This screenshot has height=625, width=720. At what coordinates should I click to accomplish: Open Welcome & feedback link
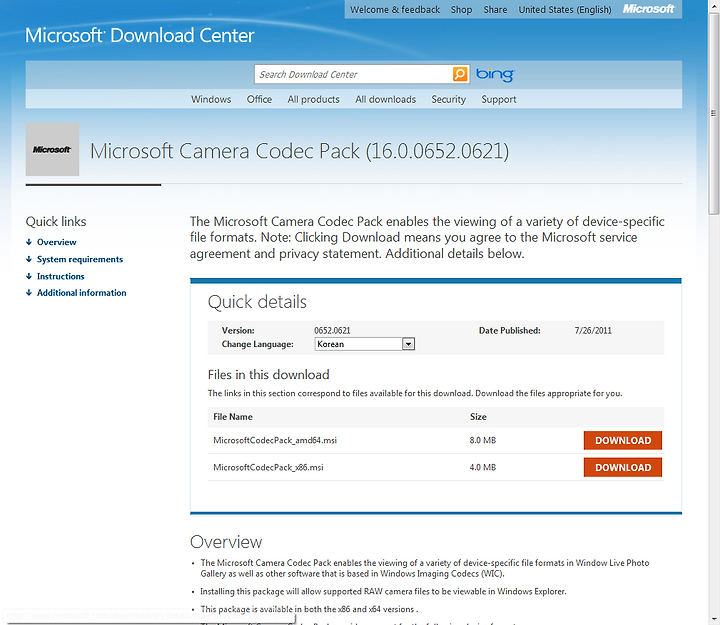[x=395, y=10]
